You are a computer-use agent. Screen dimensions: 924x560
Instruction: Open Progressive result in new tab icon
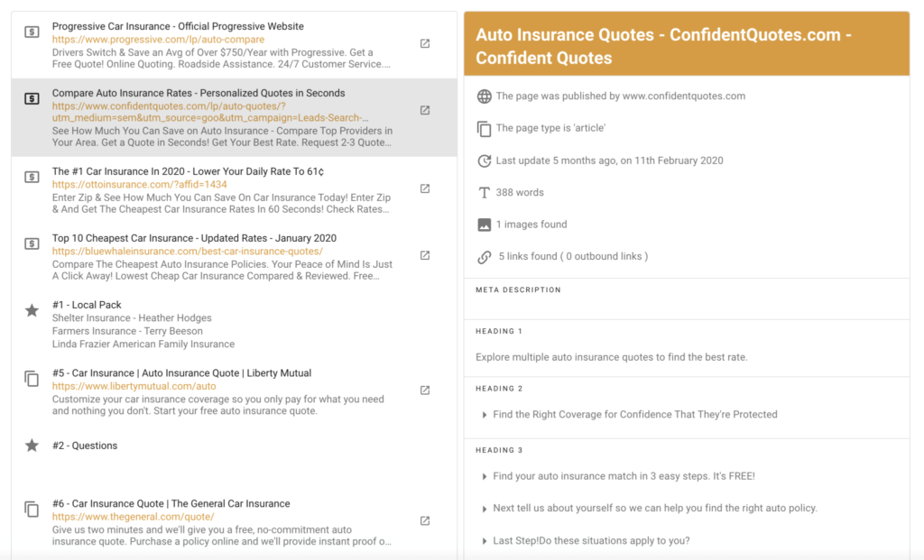click(x=425, y=43)
